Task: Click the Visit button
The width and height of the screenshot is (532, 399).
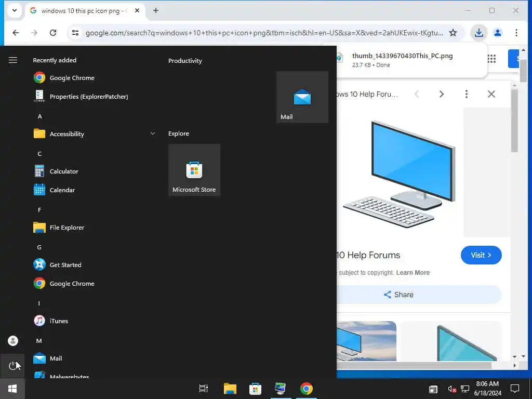Action: [481, 255]
